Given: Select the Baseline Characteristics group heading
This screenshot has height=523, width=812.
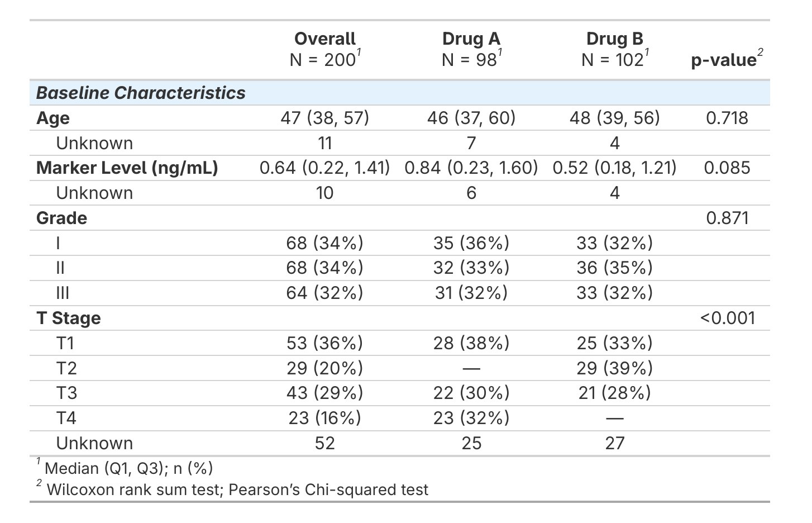Looking at the screenshot, I should [141, 93].
